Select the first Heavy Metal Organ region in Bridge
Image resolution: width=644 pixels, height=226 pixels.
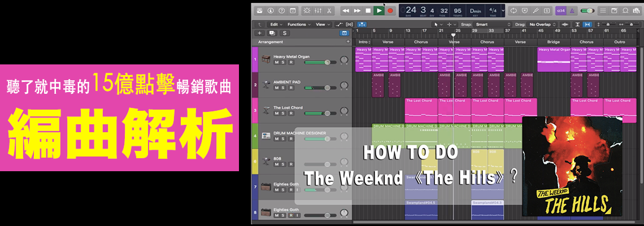click(554, 59)
